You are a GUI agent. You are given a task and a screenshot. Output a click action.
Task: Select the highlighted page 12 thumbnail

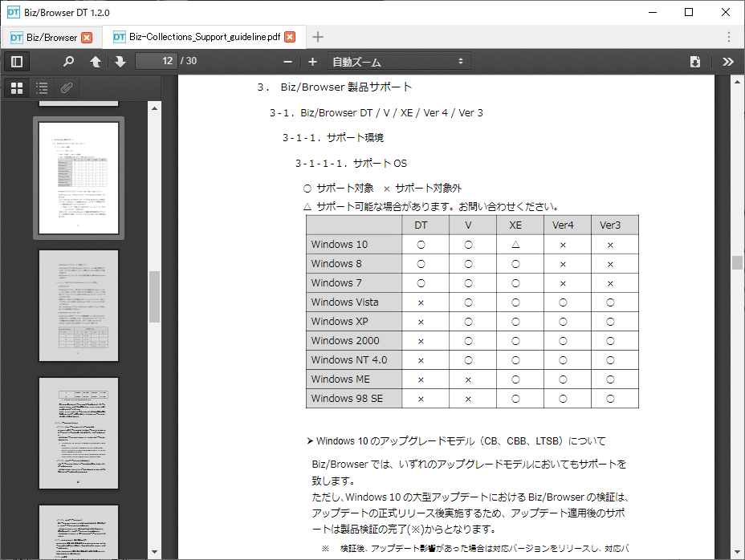[79, 178]
